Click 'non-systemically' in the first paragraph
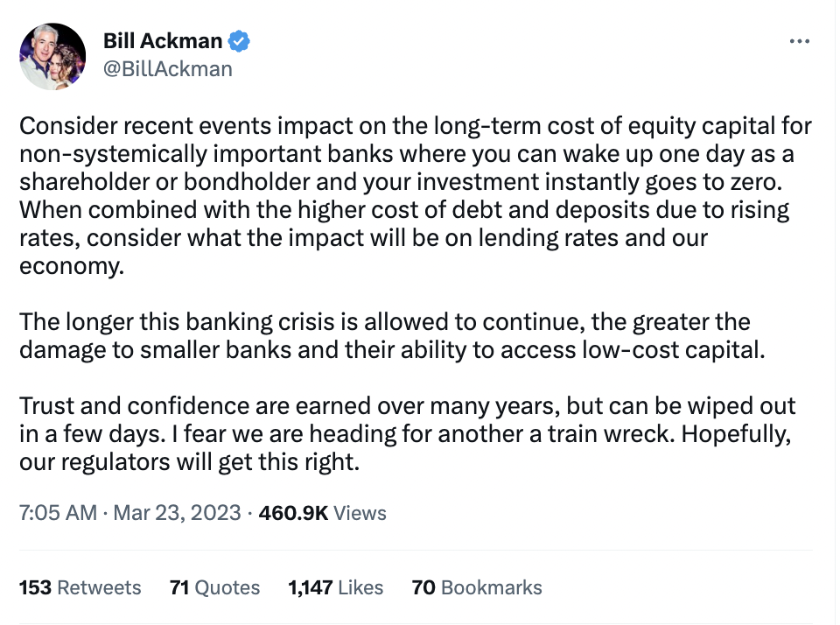Viewport: 840px width, 625px height. click(113, 154)
